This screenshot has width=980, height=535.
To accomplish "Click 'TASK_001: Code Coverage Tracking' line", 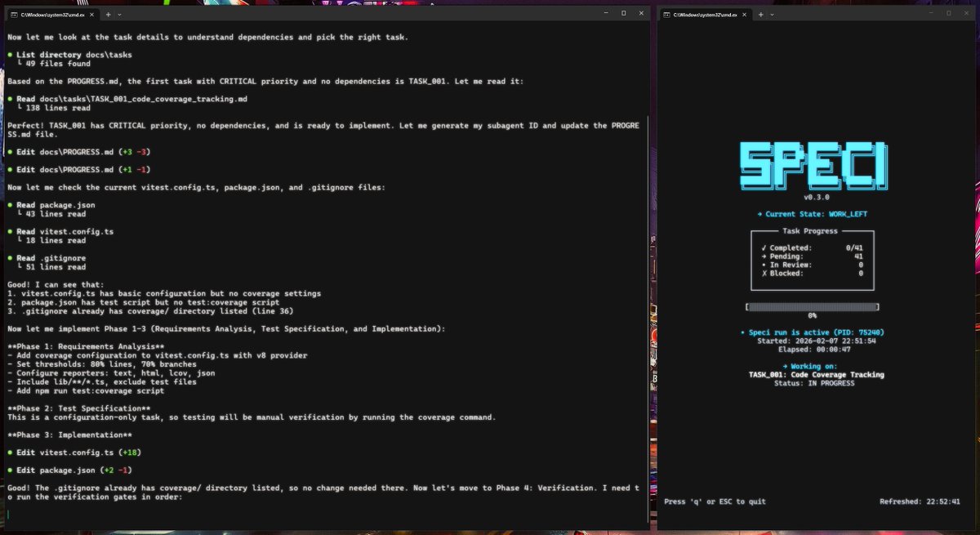I will [x=817, y=375].
